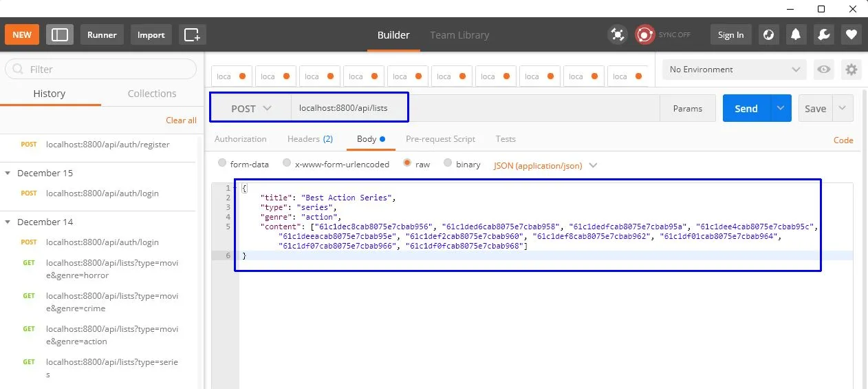Open the Save options dropdown arrow
Viewport: 868px width, 389px height.
tap(843, 109)
